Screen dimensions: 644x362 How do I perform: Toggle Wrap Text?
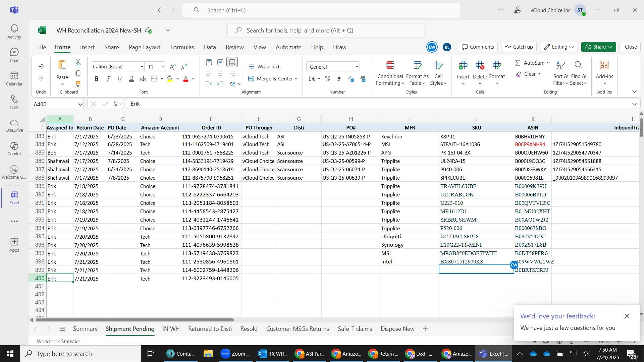(x=264, y=67)
